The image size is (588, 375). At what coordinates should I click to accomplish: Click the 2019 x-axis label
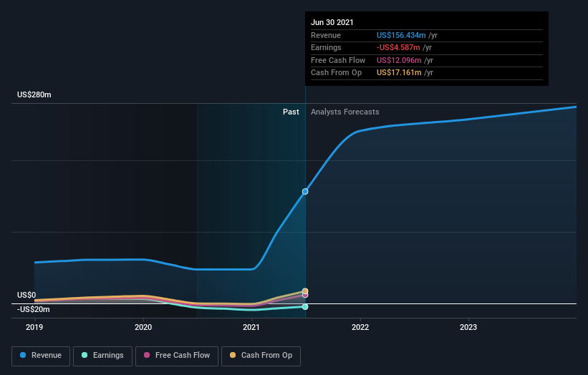tap(34, 327)
